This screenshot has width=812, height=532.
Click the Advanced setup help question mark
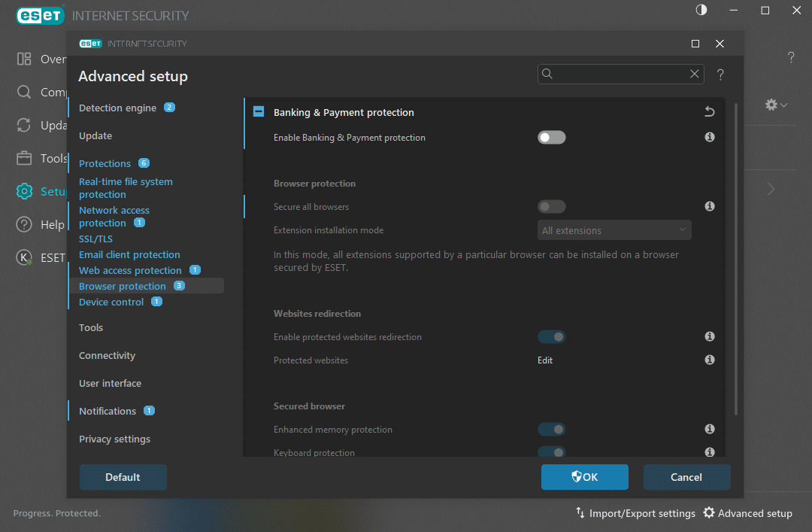720,74
